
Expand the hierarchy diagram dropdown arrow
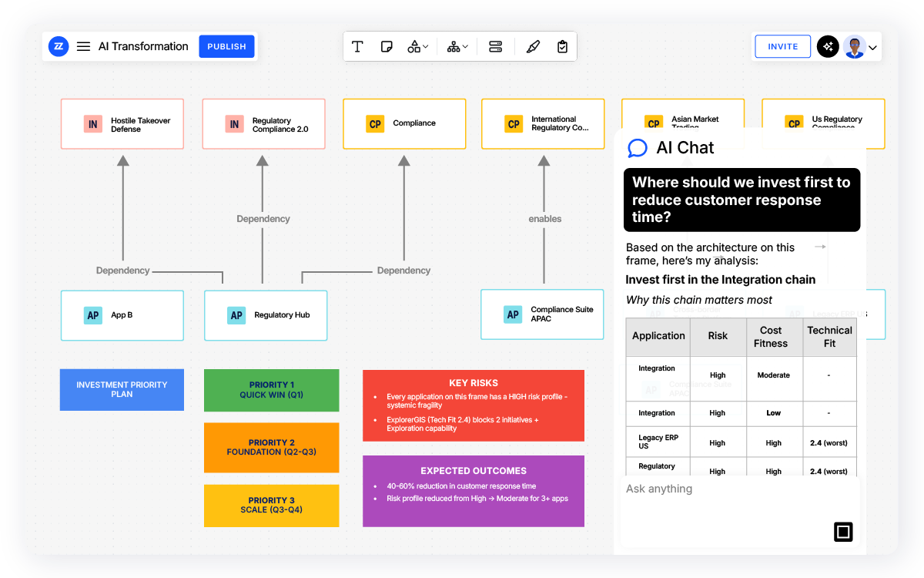pos(465,47)
